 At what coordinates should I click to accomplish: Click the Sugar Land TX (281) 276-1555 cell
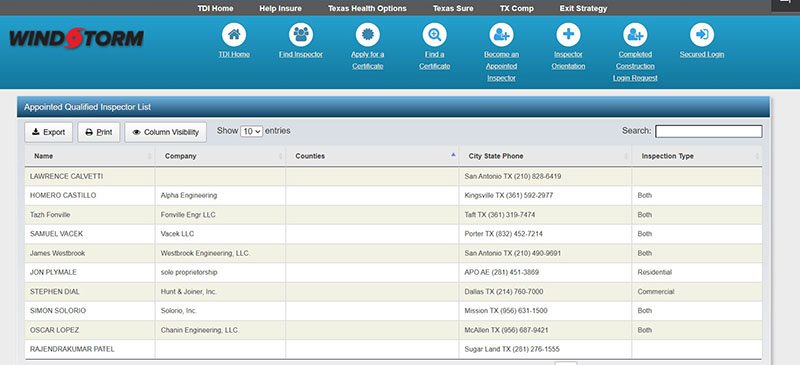(545, 349)
